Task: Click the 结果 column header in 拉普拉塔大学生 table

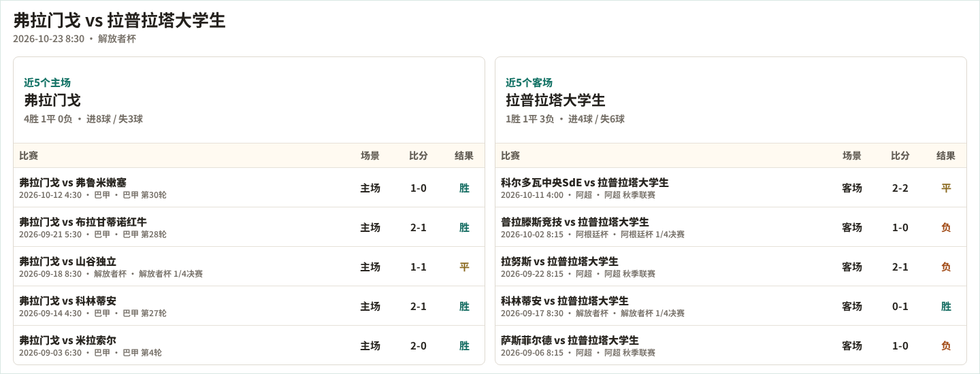Action: tap(946, 156)
